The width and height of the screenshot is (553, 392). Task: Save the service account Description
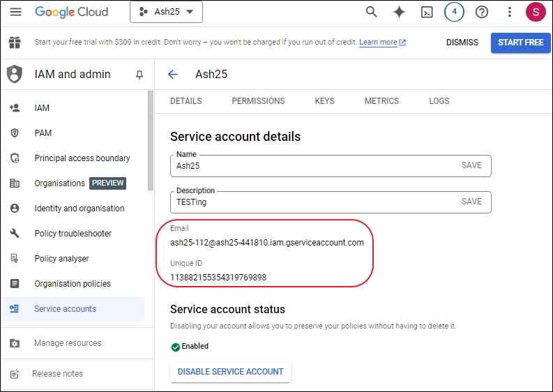point(471,202)
